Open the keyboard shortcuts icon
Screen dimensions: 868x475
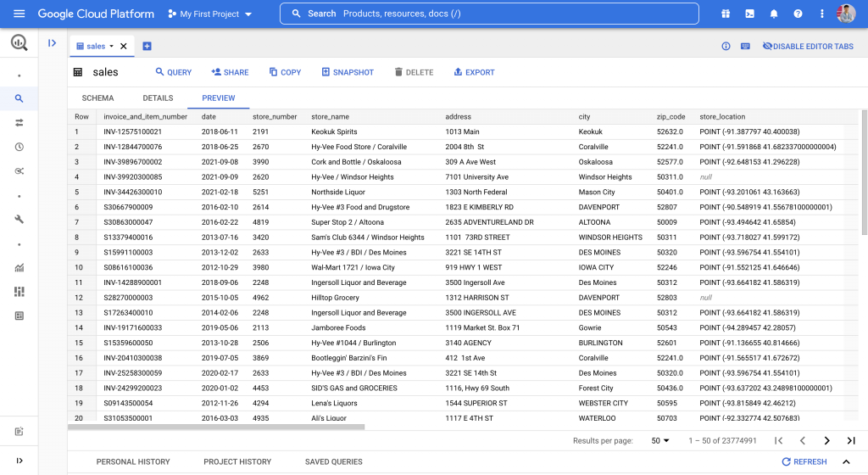click(x=745, y=47)
